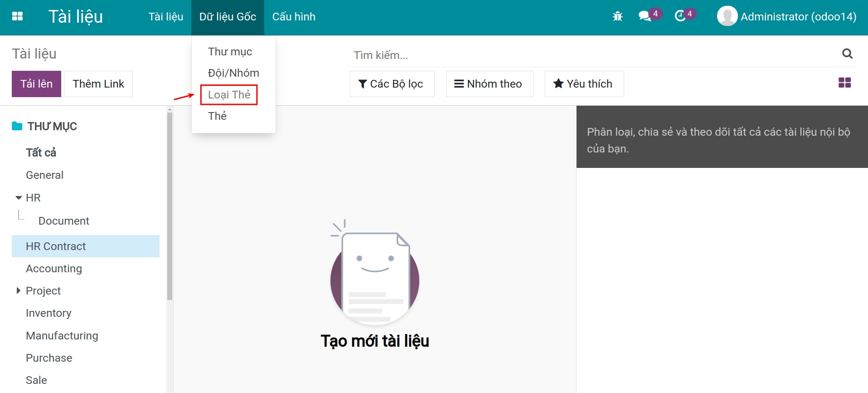Select the Sale folder
This screenshot has width=868, height=393.
(x=36, y=380)
